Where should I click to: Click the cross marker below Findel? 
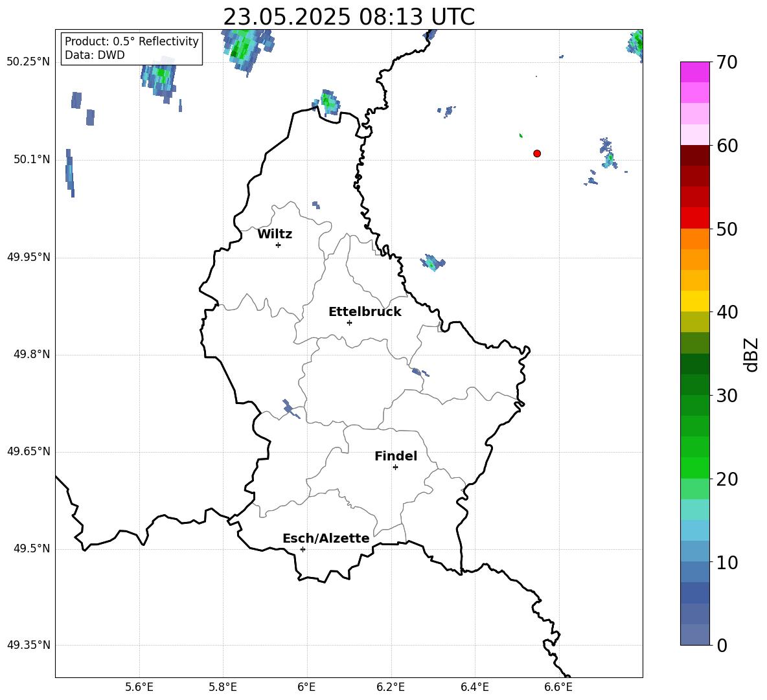395,468
